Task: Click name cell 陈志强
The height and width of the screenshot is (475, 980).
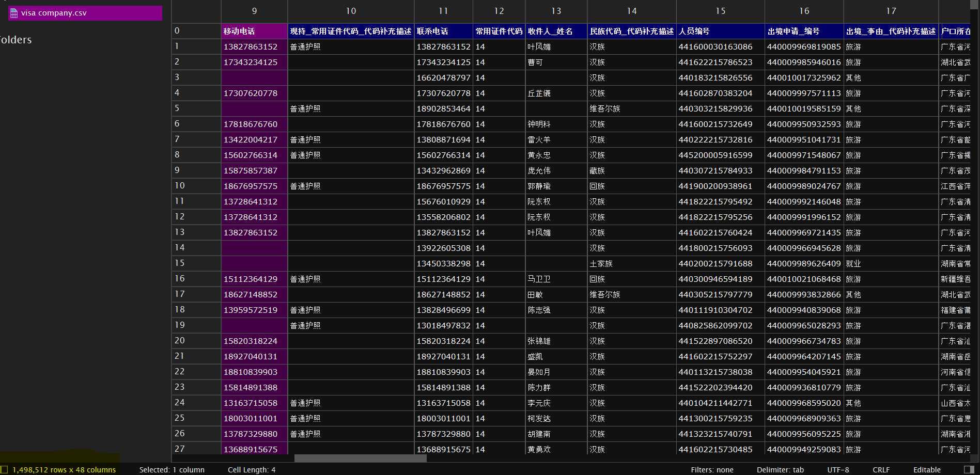Action: click(x=556, y=310)
